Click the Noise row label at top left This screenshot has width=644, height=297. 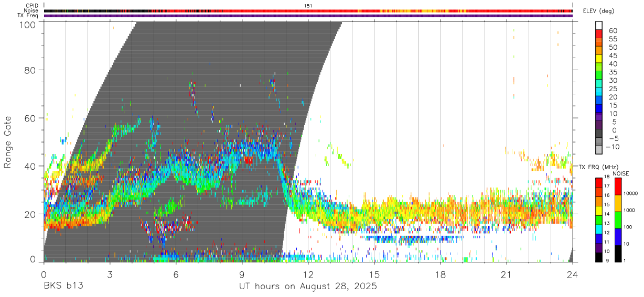(x=32, y=10)
